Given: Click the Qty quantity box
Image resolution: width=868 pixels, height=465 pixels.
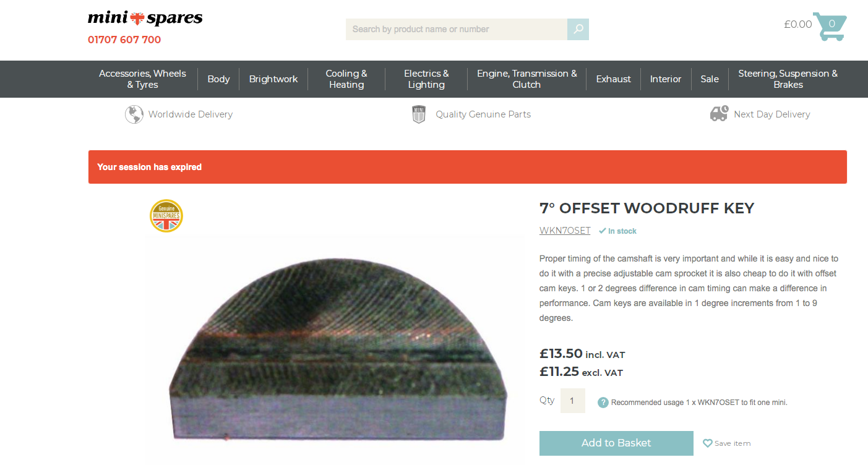Looking at the screenshot, I should point(572,401).
